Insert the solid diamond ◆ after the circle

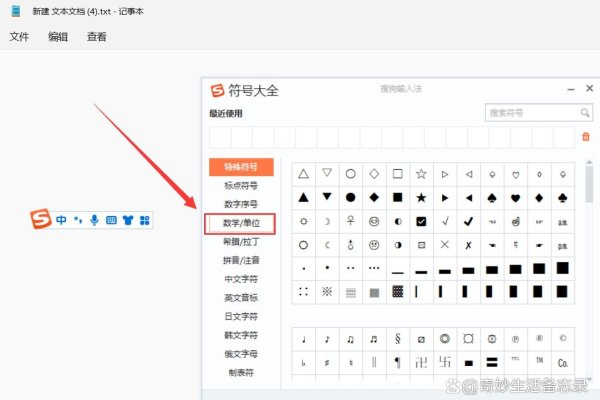374,198
